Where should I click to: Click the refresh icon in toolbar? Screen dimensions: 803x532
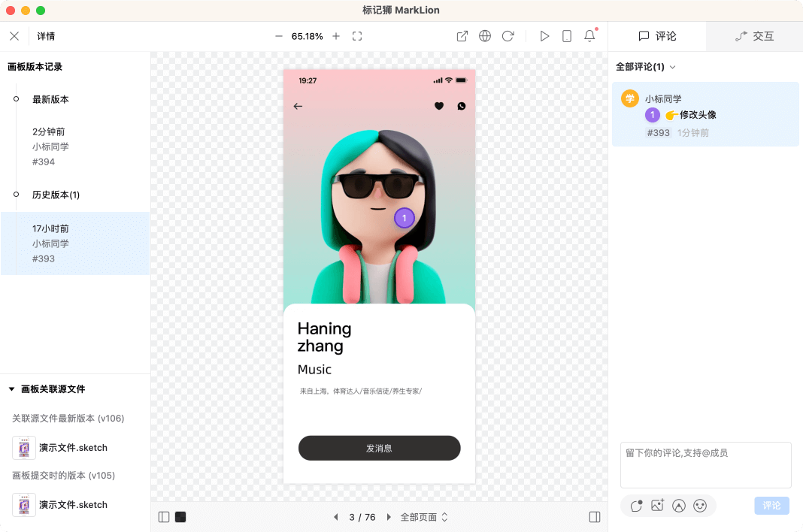508,36
